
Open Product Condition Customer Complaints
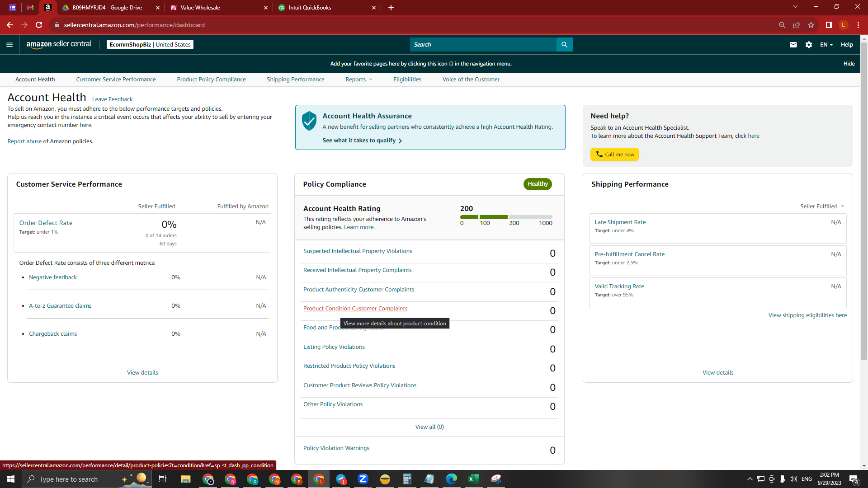point(355,309)
